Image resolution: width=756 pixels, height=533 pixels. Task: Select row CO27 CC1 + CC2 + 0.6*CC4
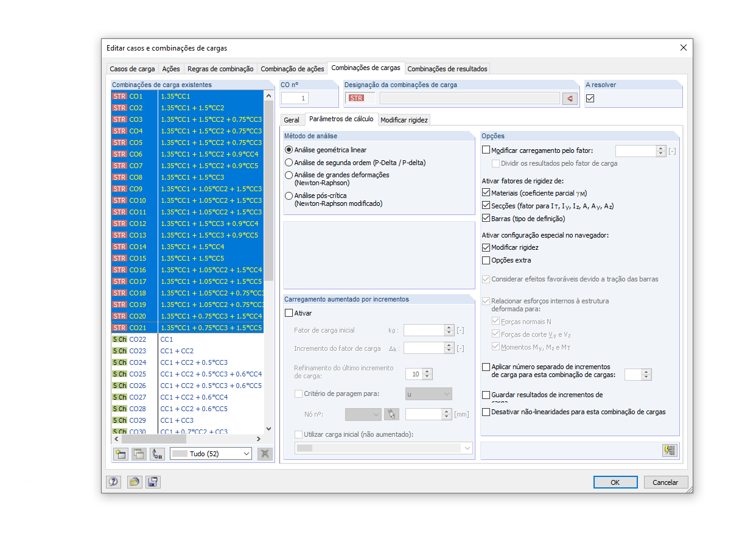coord(187,397)
